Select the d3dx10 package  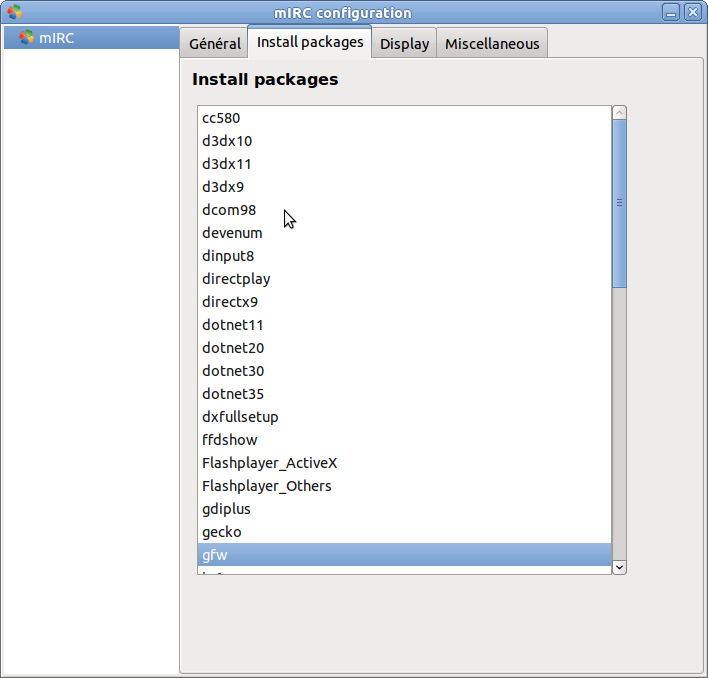404,141
